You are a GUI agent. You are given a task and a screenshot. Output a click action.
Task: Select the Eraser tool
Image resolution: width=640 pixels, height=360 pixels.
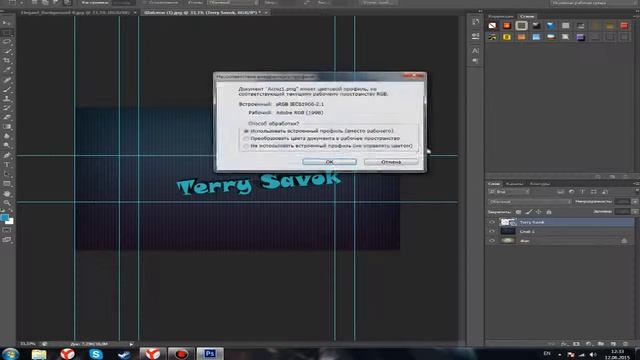(x=7, y=117)
